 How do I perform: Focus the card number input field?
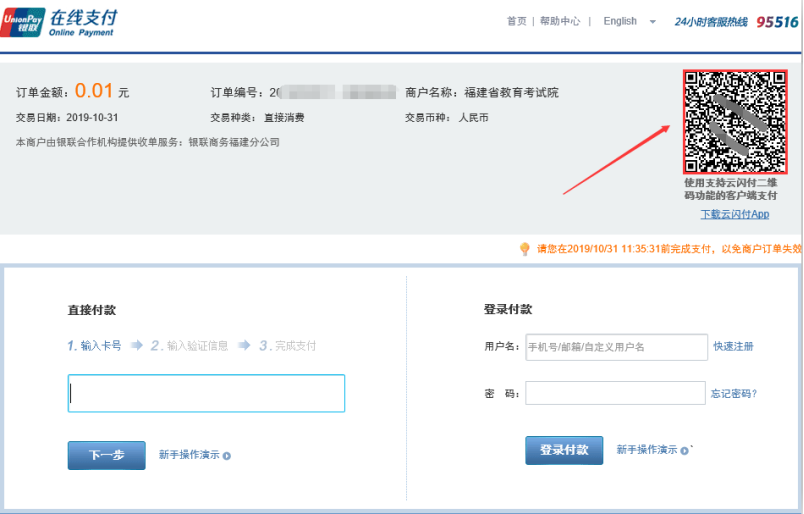click(206, 393)
